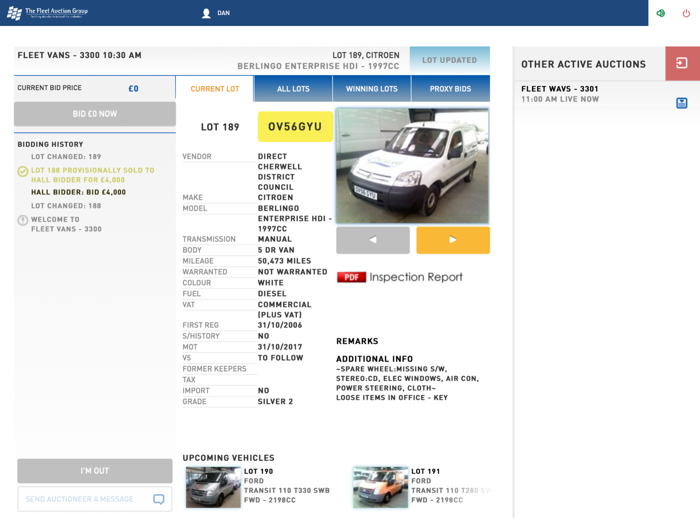The height and width of the screenshot is (525, 700).
Task: Show previous vehicle photo with left arrow
Action: coord(373,240)
